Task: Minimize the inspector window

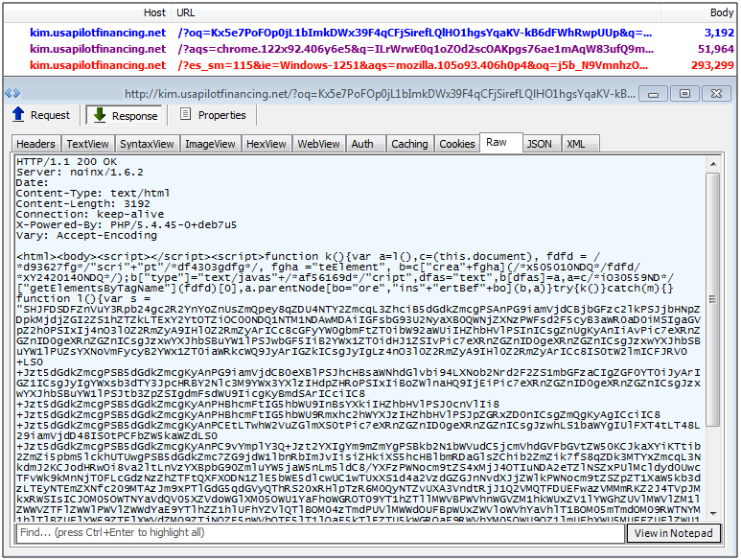Action: click(653, 94)
